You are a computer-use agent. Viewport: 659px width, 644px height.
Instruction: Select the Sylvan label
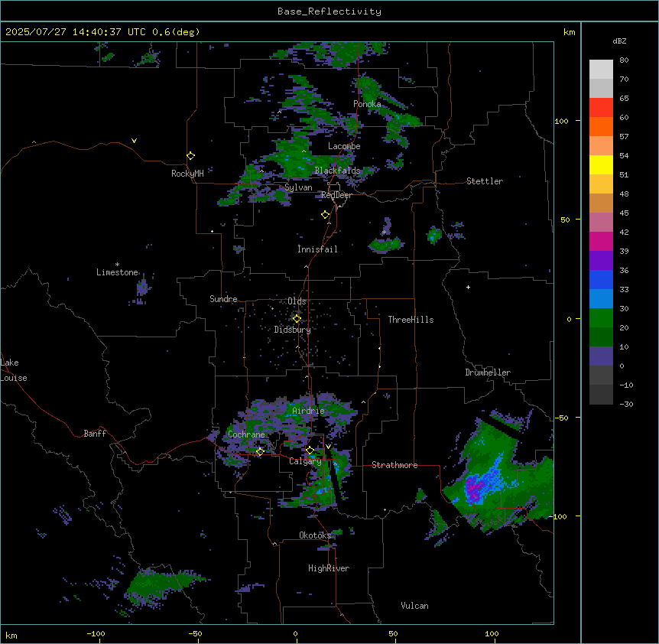tap(298, 187)
